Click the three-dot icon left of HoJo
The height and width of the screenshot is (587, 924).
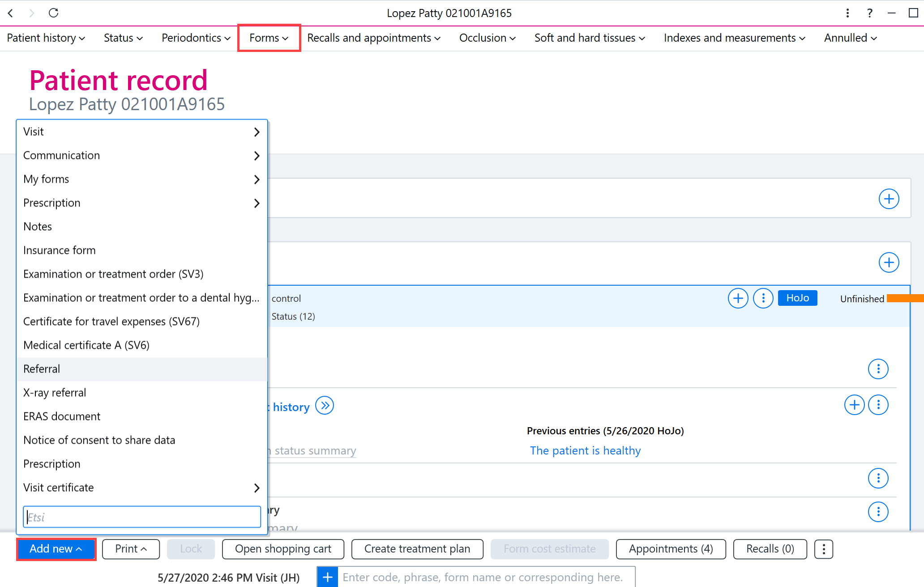click(763, 298)
